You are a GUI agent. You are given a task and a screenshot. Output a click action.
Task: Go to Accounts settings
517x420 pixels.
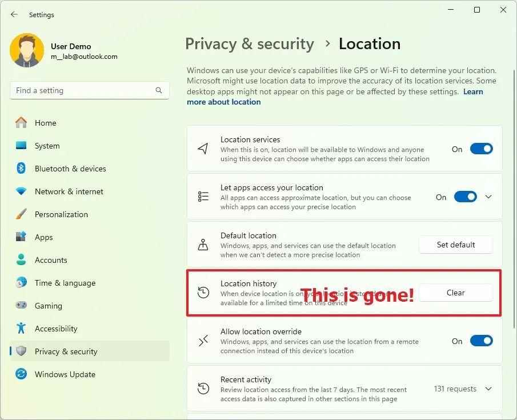(x=51, y=260)
